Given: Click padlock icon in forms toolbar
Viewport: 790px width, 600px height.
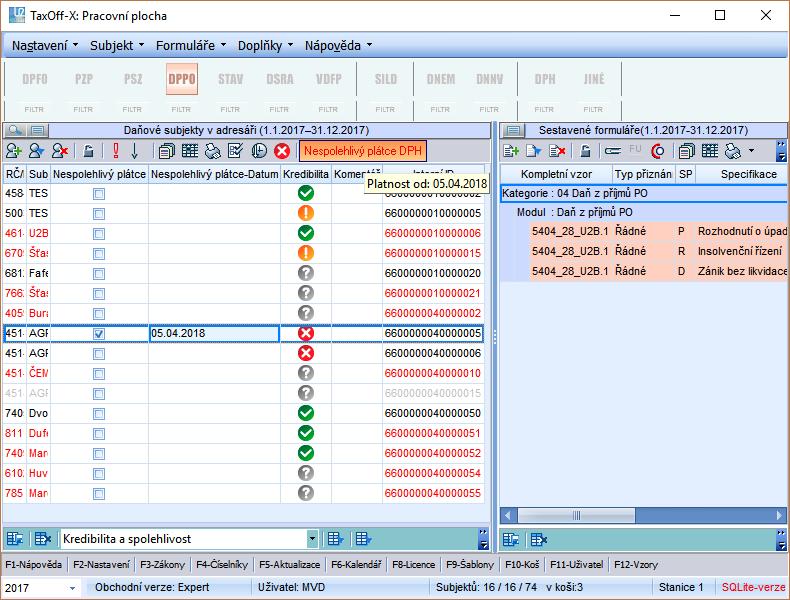Looking at the screenshot, I should point(585,151).
